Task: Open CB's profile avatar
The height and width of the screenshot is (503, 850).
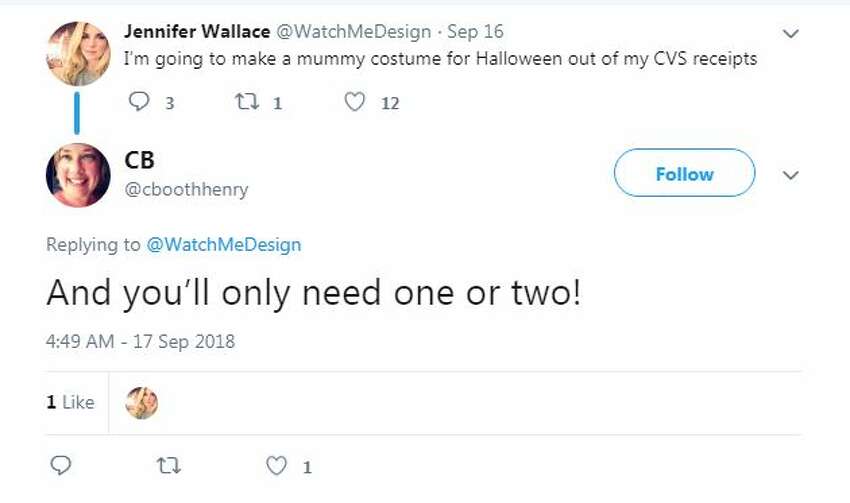Action: coord(78,175)
